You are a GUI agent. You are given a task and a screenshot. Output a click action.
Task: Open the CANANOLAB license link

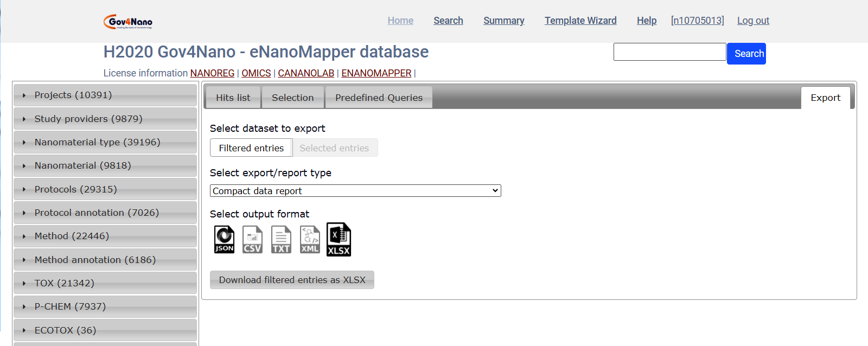306,73
